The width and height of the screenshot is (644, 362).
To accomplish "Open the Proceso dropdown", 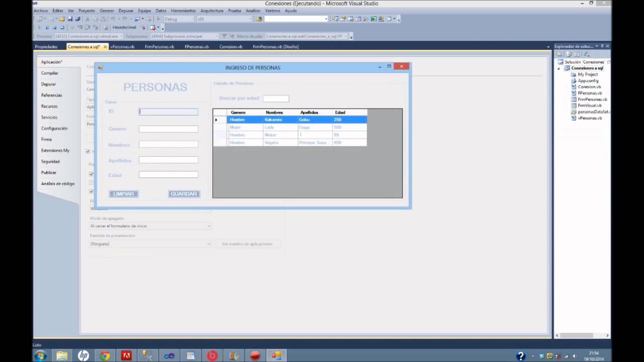I will [x=121, y=36].
